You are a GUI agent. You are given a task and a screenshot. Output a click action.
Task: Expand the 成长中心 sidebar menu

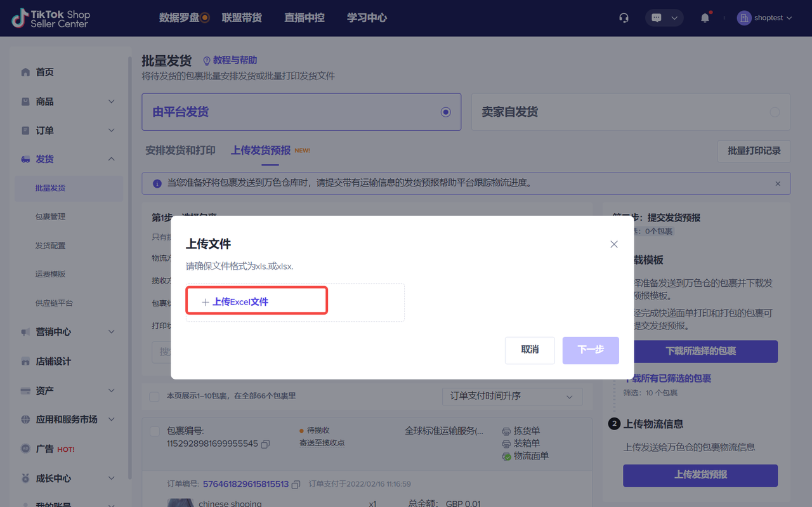(x=112, y=478)
